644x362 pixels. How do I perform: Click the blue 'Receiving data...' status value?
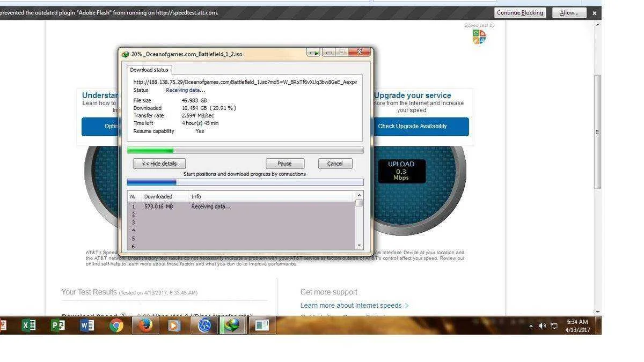[x=185, y=90]
